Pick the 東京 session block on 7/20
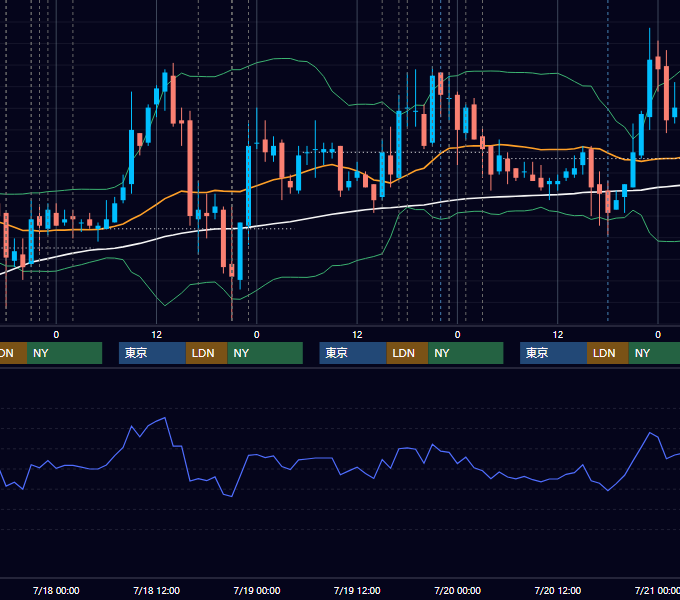Viewport: 680px width, 600px height. click(x=553, y=353)
